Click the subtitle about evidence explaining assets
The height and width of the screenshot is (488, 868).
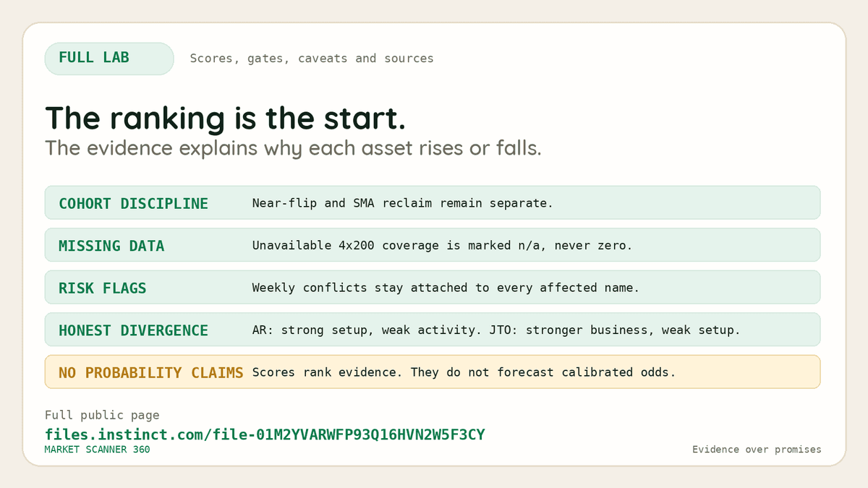(293, 148)
